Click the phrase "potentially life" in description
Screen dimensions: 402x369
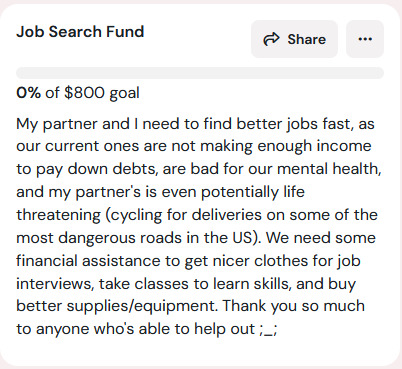pyautogui.click(x=253, y=192)
